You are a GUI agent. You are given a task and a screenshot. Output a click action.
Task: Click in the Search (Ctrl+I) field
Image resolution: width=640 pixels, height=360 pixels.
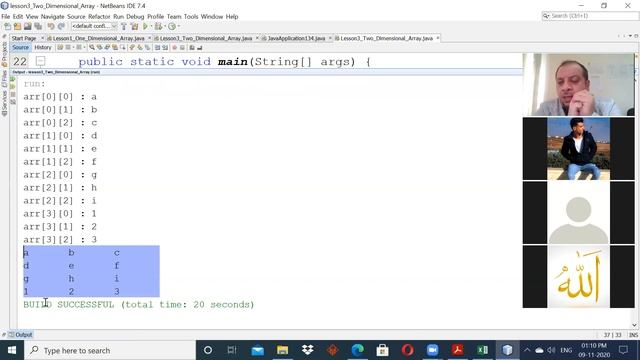point(590,16)
